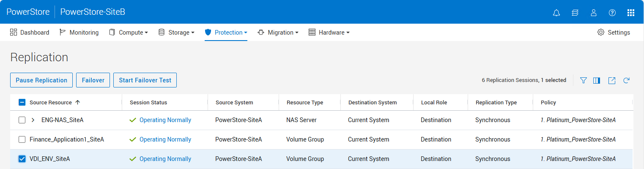The image size is (644, 169).
Task: Sort by the Source System column header
Action: click(234, 102)
